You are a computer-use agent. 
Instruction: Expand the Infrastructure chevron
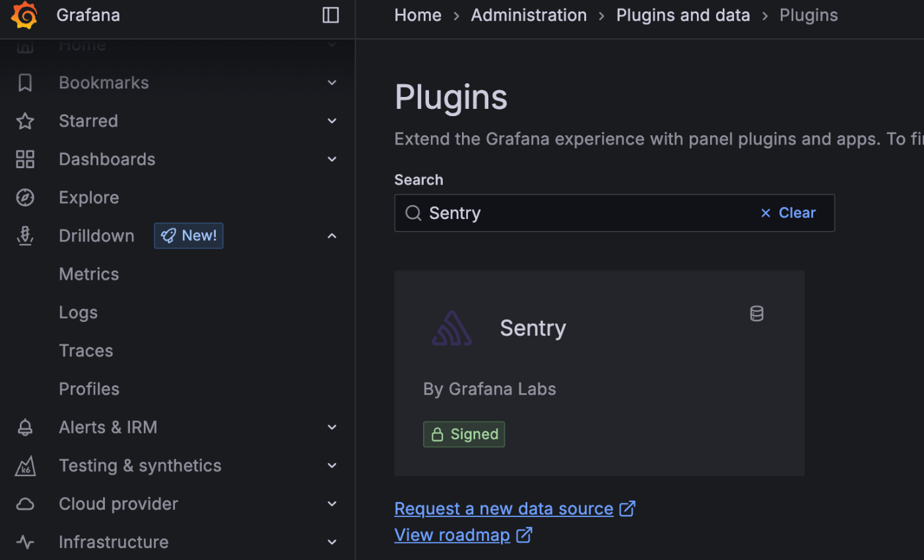pyautogui.click(x=332, y=542)
